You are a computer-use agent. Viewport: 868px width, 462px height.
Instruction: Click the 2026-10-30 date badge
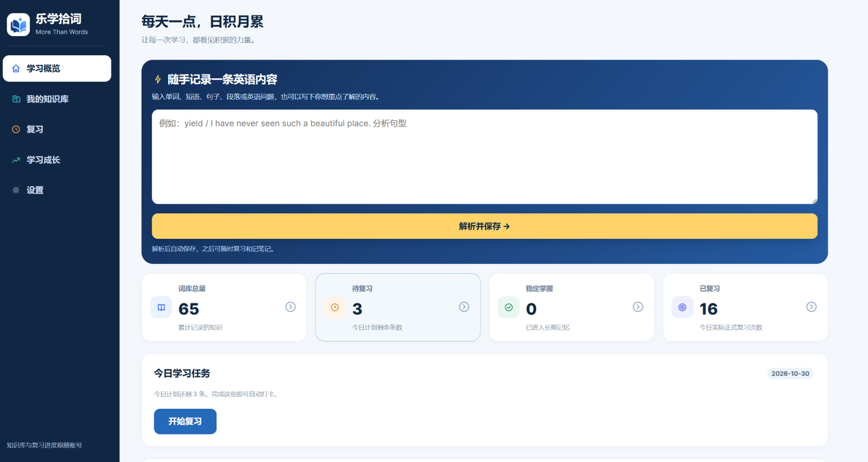[790, 373]
